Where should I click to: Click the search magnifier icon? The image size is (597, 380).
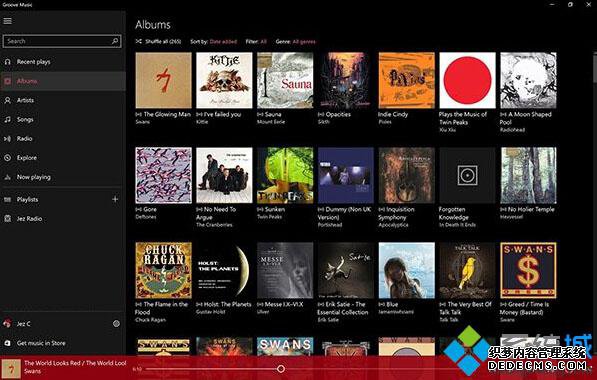[x=115, y=41]
